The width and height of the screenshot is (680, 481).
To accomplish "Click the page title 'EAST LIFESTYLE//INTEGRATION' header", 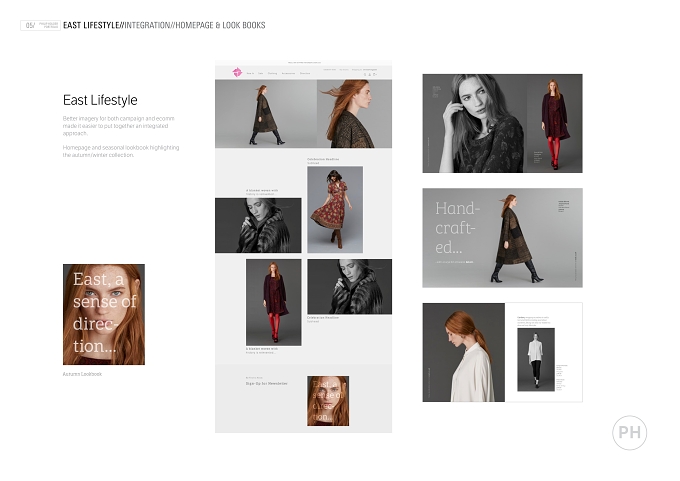I will click(164, 25).
